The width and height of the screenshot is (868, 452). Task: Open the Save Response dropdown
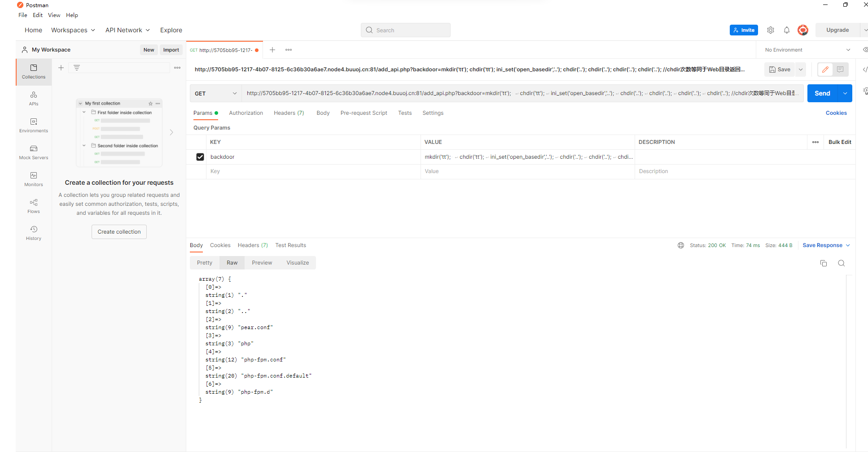point(826,245)
